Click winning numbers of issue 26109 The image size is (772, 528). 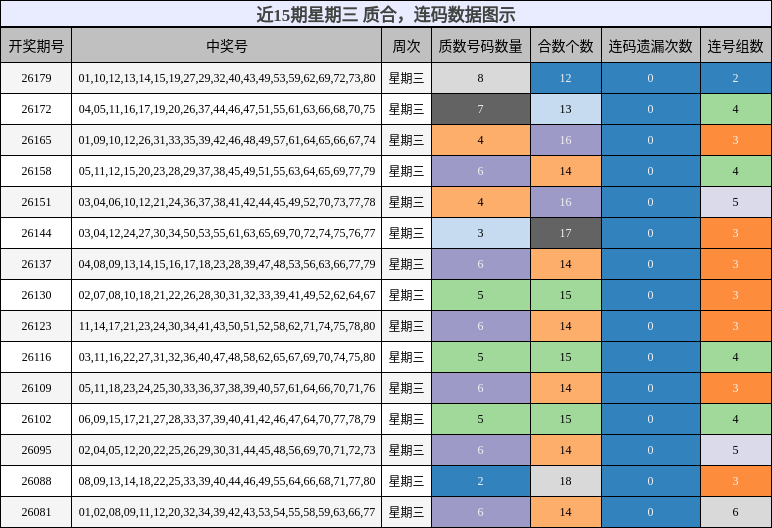226,388
